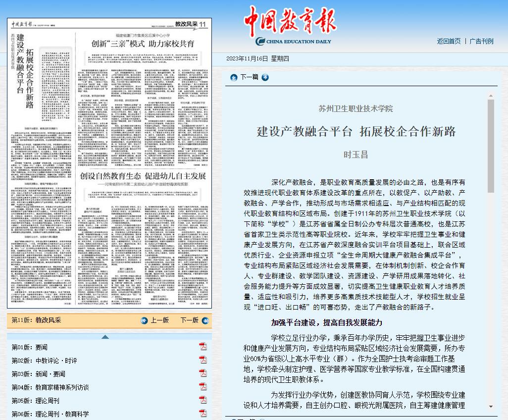
Task: Click the article scrollbar up arrow
Action: (491, 96)
